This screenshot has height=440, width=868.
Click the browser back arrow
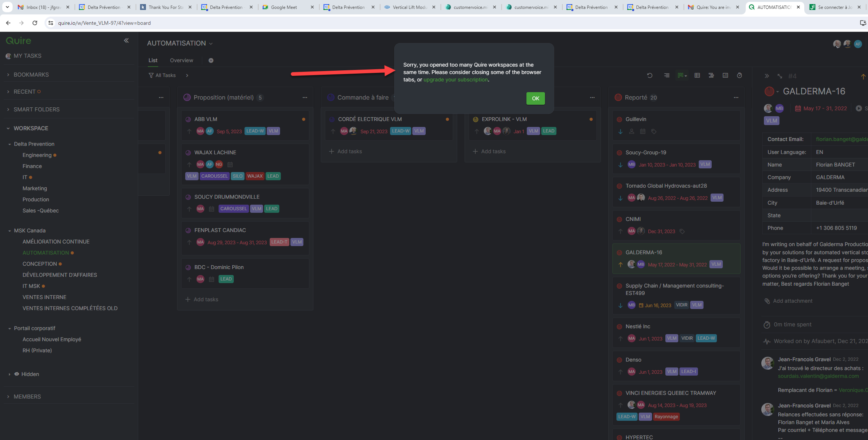[8, 23]
